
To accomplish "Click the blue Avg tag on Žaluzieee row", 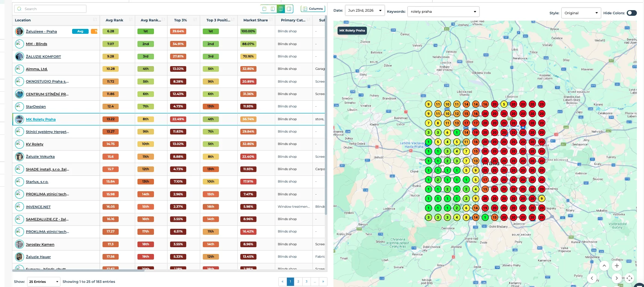I will (80, 31).
